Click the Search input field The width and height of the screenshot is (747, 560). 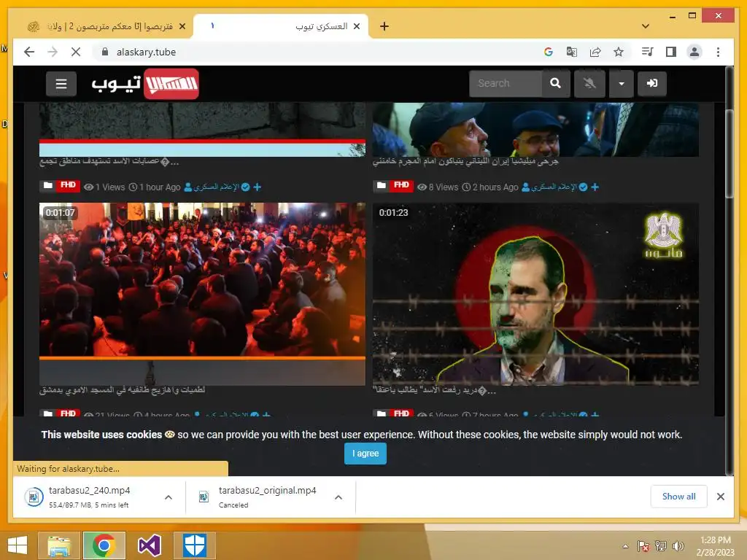(505, 83)
